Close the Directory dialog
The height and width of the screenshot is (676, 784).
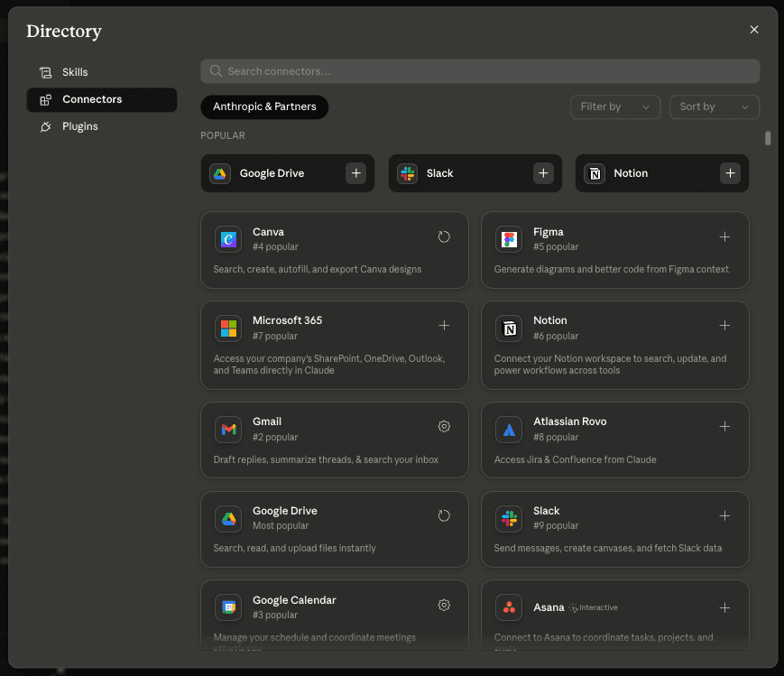(x=754, y=30)
